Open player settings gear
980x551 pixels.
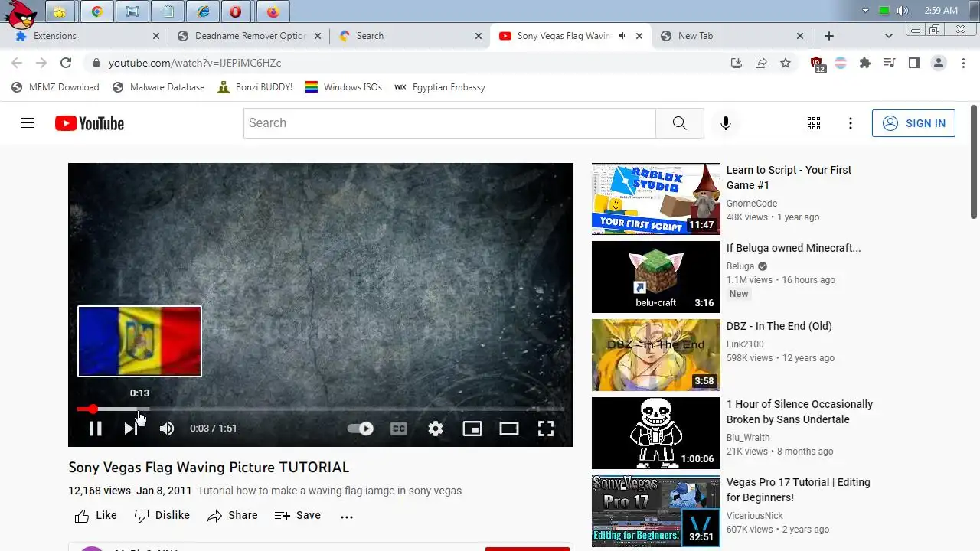(x=436, y=429)
